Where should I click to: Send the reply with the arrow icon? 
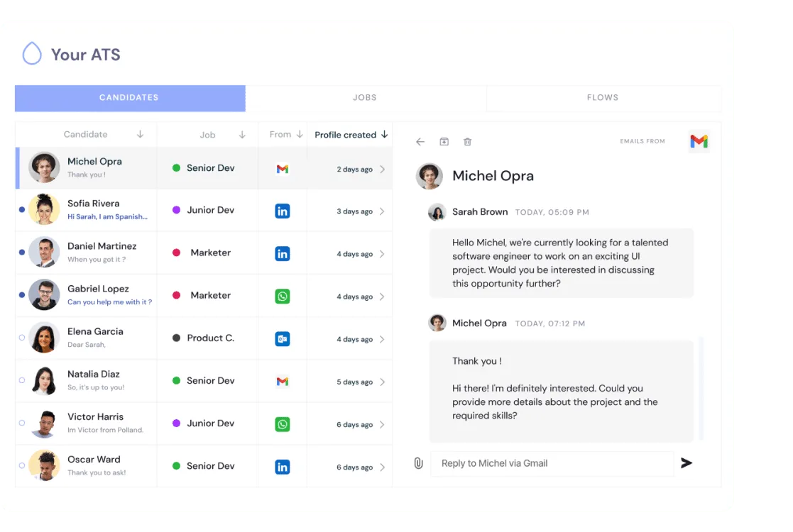pyautogui.click(x=687, y=462)
